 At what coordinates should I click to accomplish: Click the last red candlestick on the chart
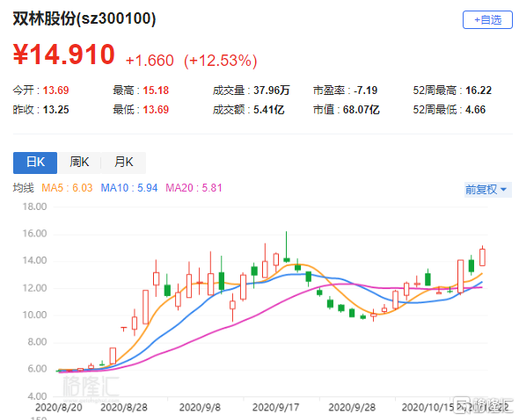[482, 257]
